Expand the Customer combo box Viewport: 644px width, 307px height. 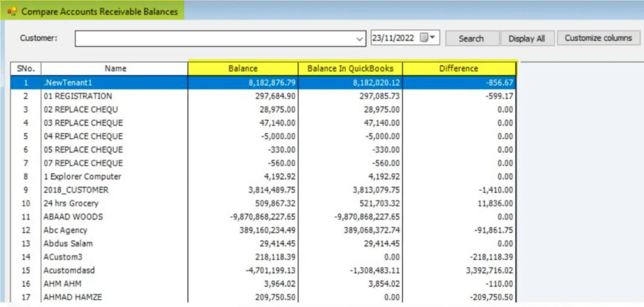(359, 39)
